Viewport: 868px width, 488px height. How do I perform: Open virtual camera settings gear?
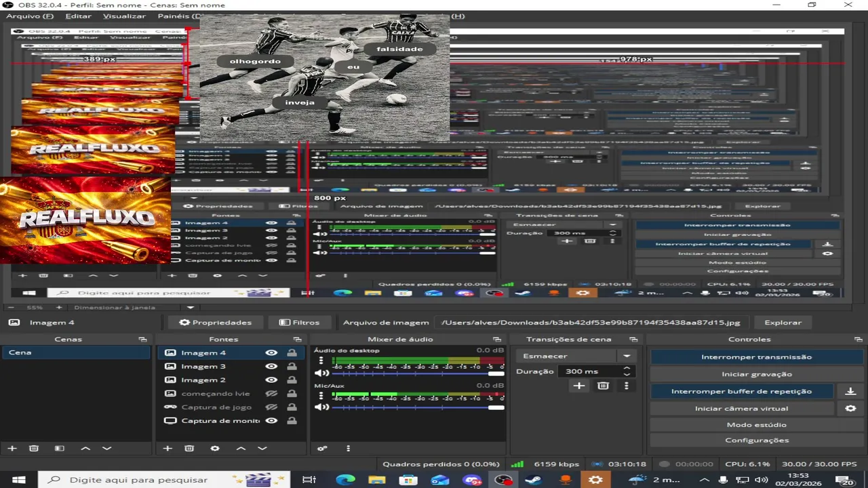850,408
